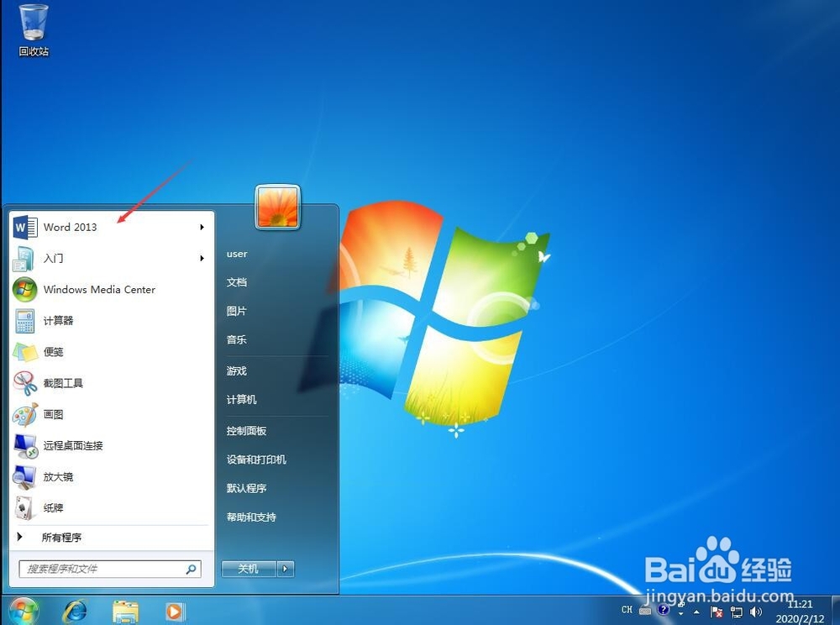Expand Word 2013 jump list arrow
The height and width of the screenshot is (625, 840).
coord(202,227)
